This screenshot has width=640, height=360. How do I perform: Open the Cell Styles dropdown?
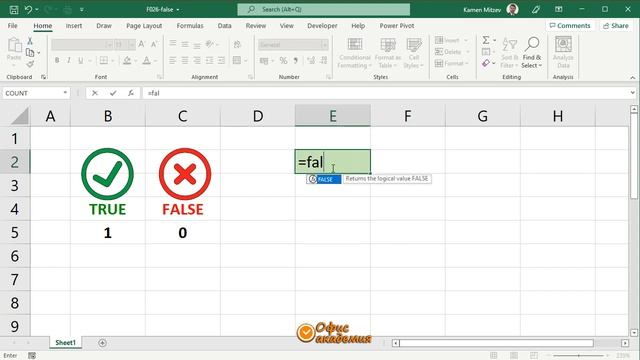click(x=414, y=53)
